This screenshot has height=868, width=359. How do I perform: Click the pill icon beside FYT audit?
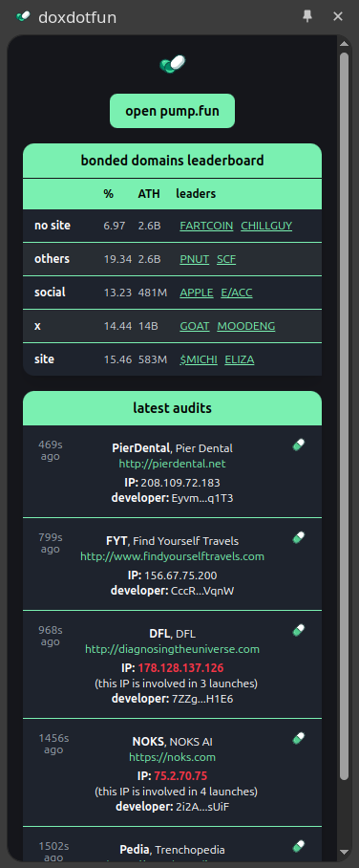pos(299,537)
